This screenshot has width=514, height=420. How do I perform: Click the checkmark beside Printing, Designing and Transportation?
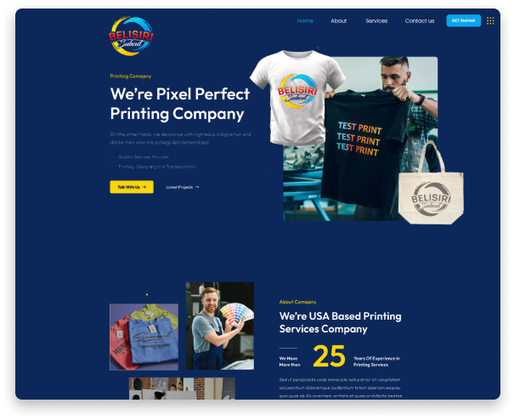coord(112,167)
